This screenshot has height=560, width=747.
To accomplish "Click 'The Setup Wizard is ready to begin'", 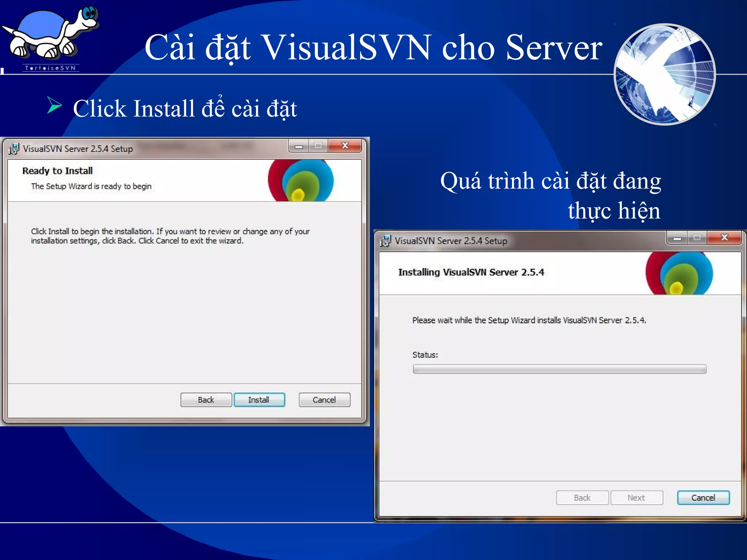I will click(91, 186).
